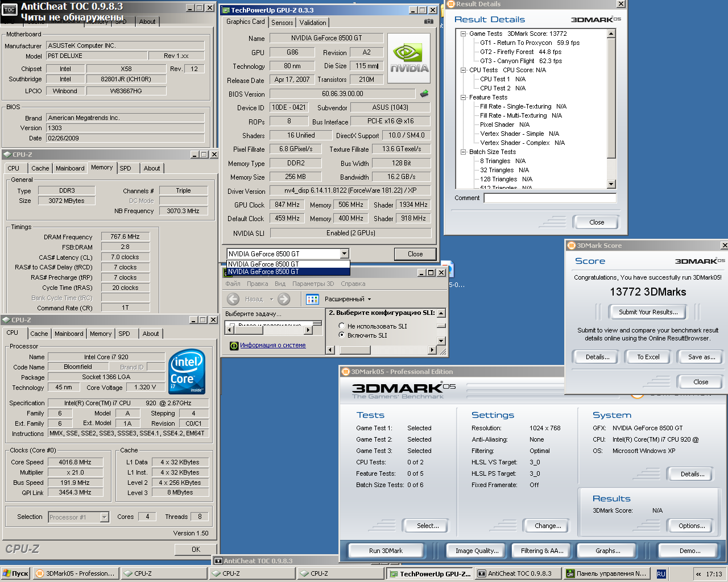
Task: Click the Filtering & AA button
Action: (x=542, y=551)
